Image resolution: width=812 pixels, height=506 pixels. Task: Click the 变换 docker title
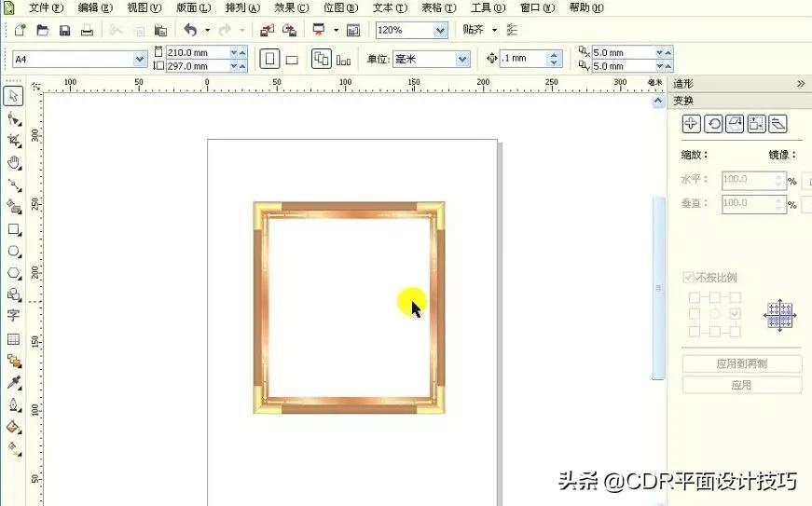pos(683,101)
